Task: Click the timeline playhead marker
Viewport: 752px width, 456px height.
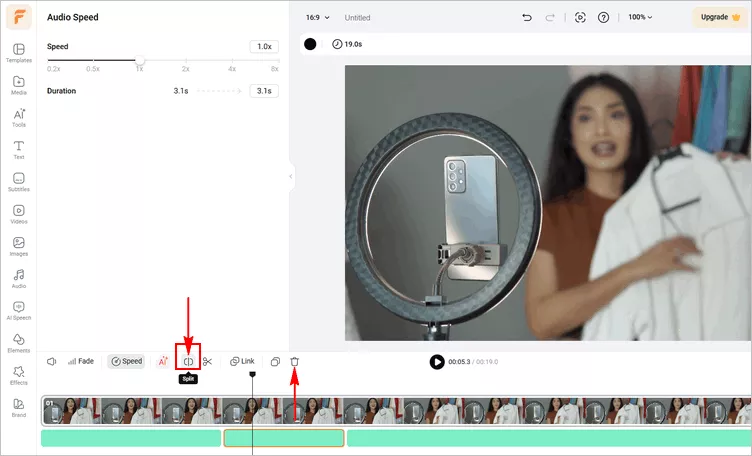Action: (252, 374)
